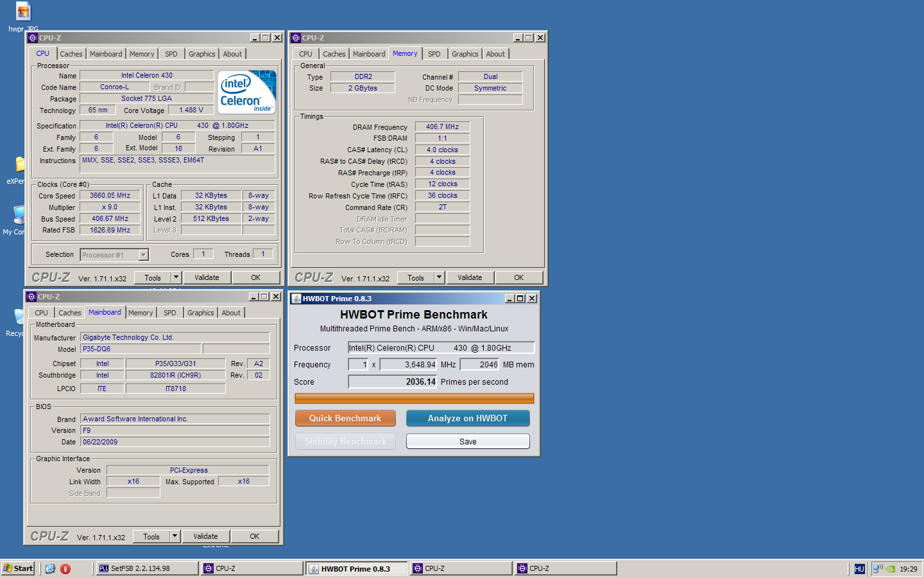Click Validate in Mainboard window

(x=205, y=536)
